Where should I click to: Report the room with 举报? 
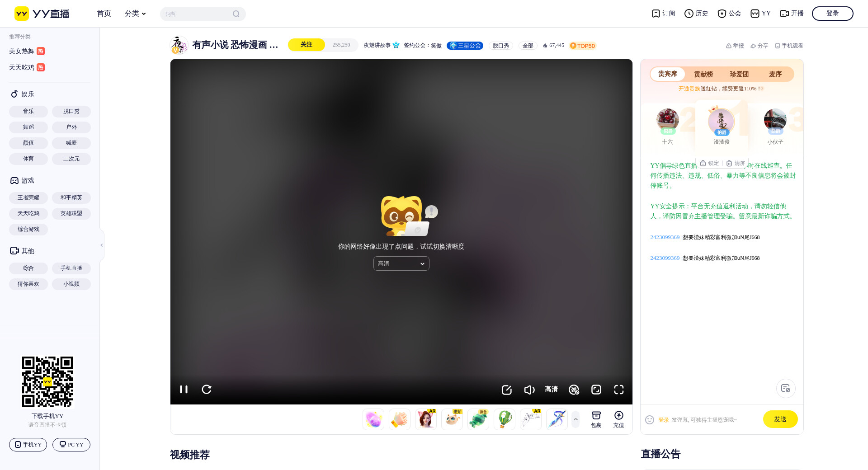pyautogui.click(x=735, y=46)
